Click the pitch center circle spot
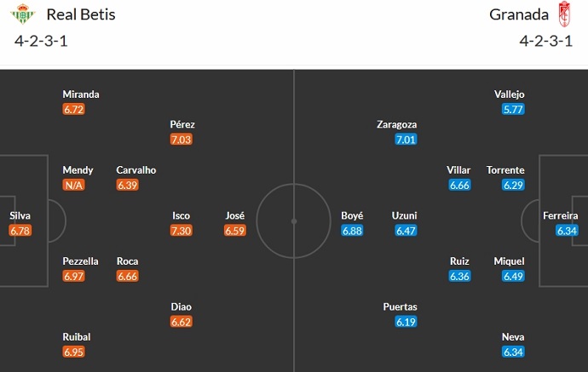 pyautogui.click(x=294, y=221)
